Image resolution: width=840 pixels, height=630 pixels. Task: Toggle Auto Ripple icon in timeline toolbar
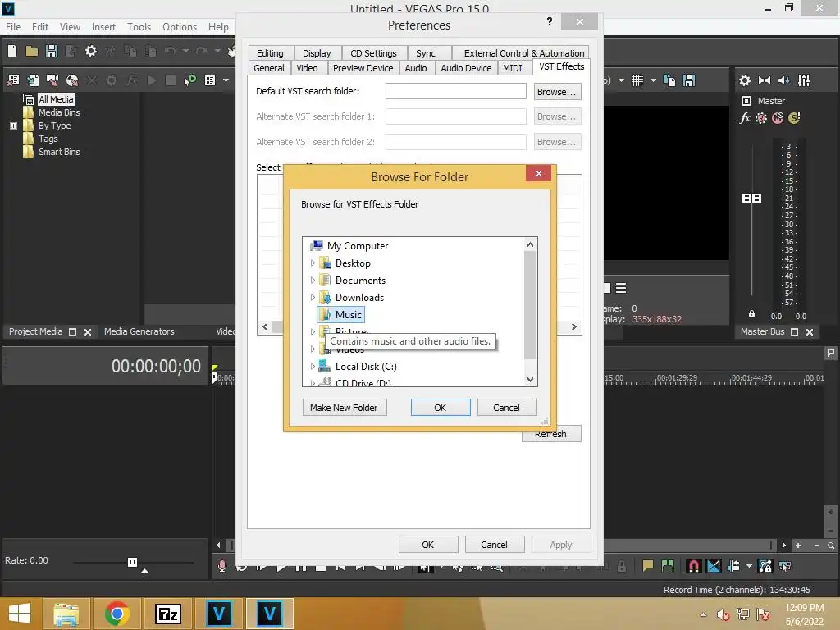click(x=733, y=566)
